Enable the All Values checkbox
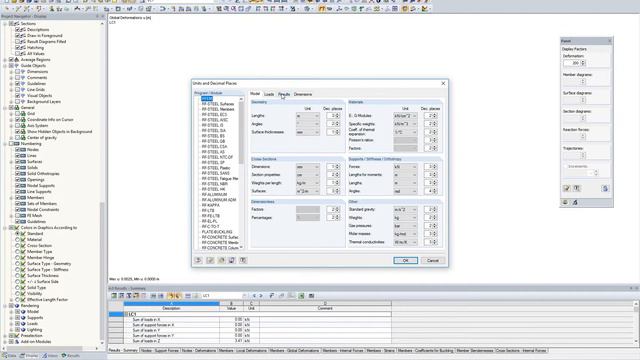The height and width of the screenshot is (360, 640). click(x=18, y=53)
